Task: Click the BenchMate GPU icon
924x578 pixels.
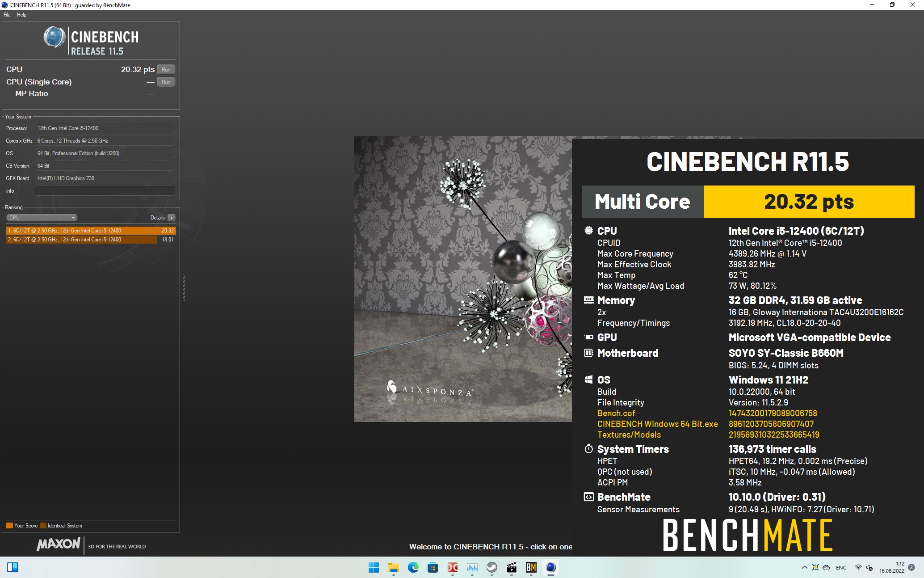Action: (588, 337)
